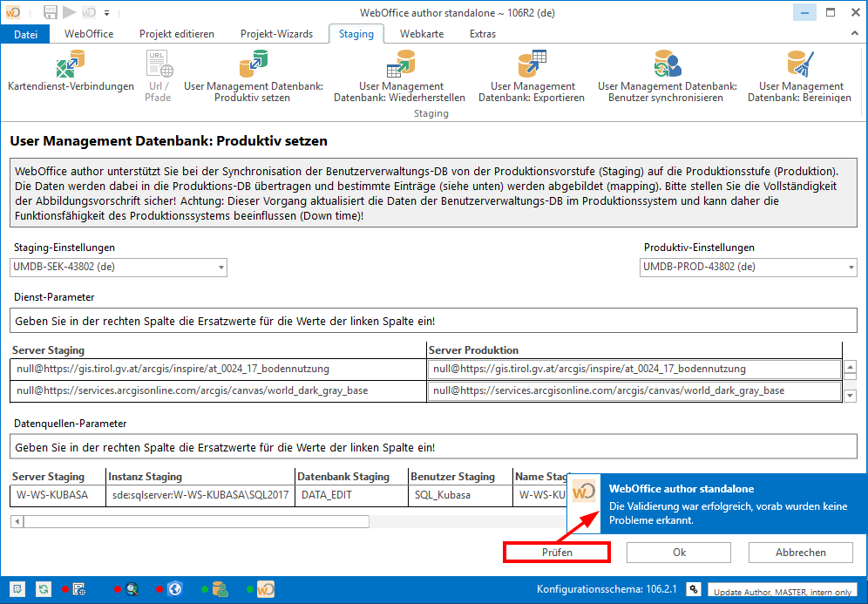Expand the quick access toolbar dropdown arrow
The image size is (868, 604).
pyautogui.click(x=106, y=12)
